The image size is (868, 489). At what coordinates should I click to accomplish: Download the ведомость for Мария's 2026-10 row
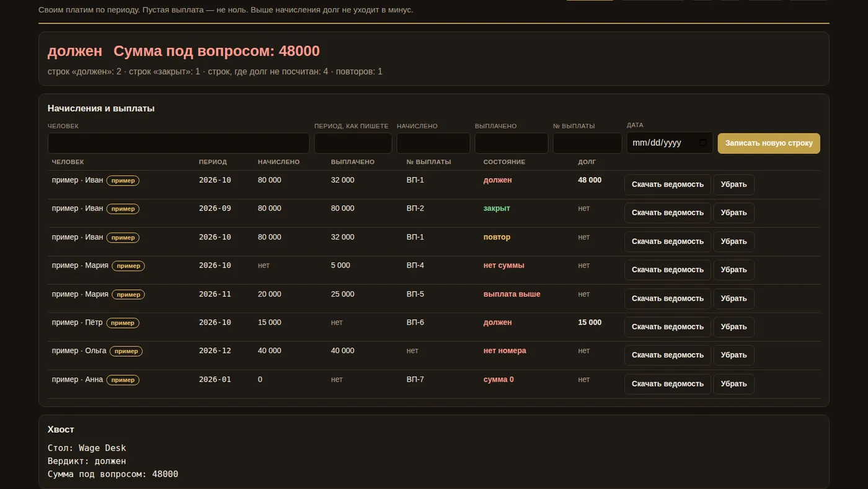click(668, 270)
